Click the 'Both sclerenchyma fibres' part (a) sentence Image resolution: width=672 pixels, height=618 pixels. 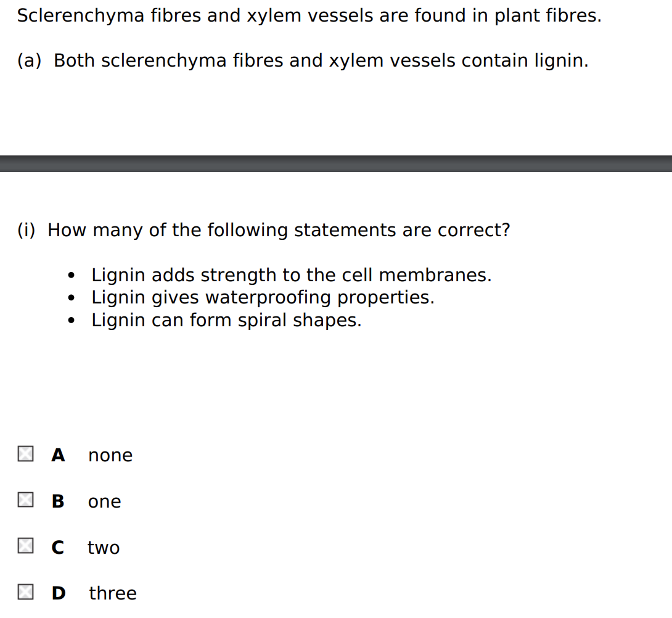tap(321, 60)
